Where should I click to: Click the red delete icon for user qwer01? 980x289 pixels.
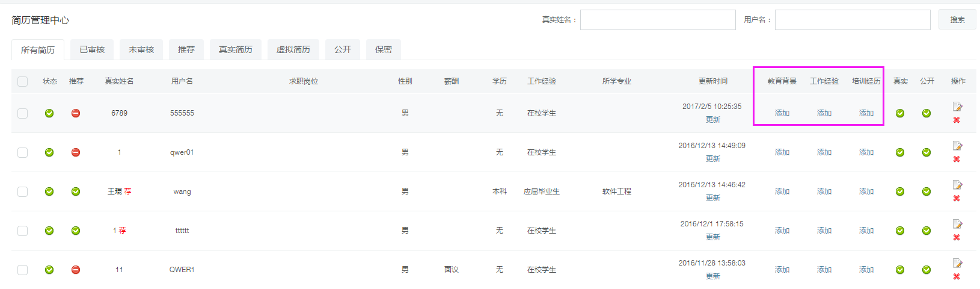(957, 160)
